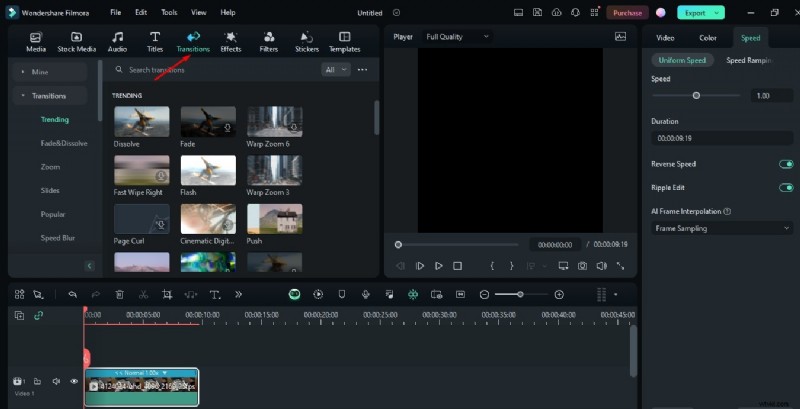Open the Filters tab

(x=268, y=42)
